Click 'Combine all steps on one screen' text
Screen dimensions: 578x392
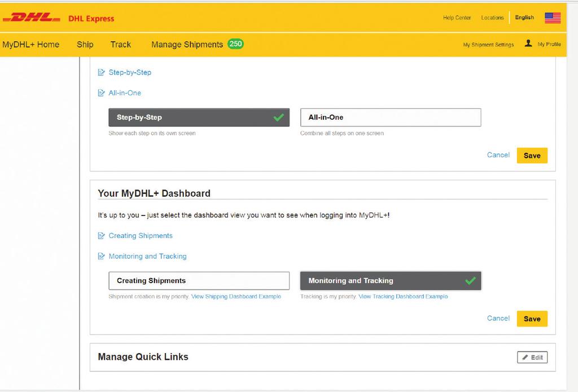coord(341,133)
